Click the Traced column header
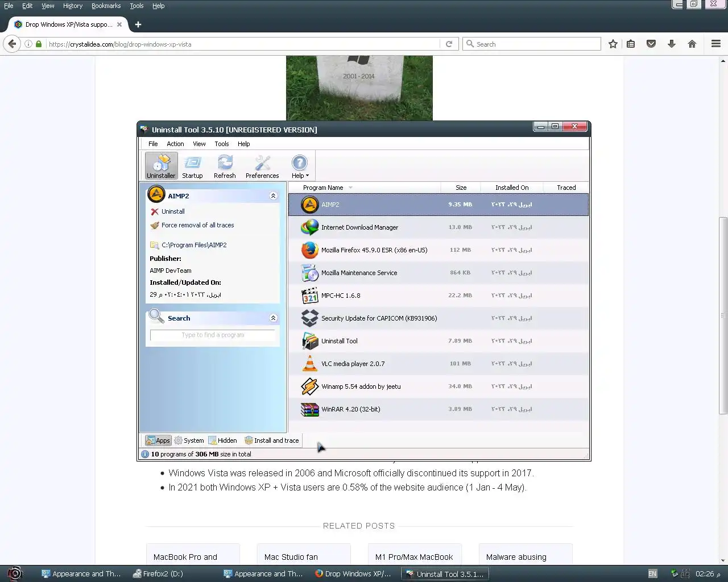728x582 pixels. point(566,188)
